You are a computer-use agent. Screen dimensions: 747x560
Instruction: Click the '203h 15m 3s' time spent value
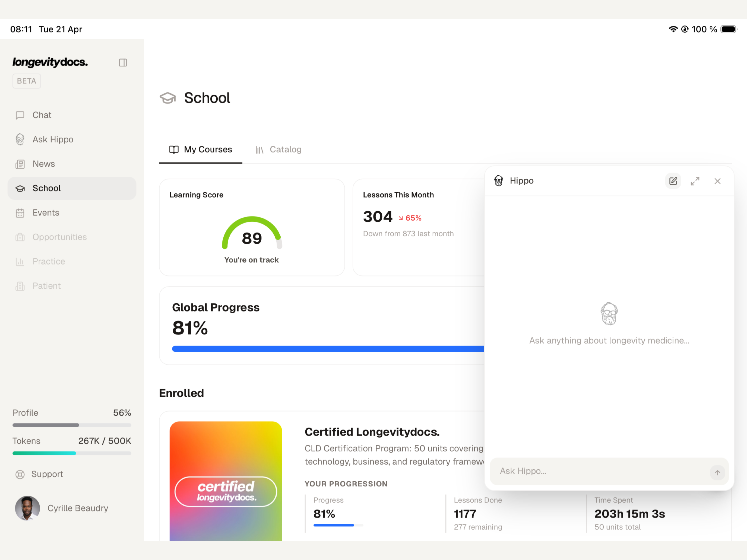[x=629, y=514]
